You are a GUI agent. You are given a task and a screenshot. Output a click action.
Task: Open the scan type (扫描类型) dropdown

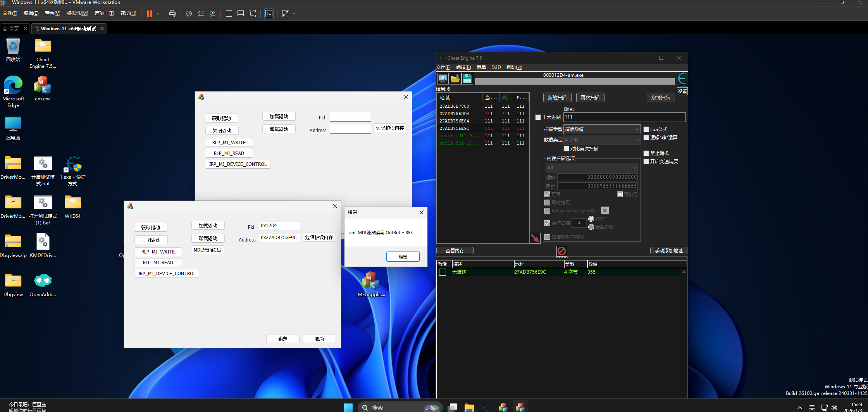point(602,129)
